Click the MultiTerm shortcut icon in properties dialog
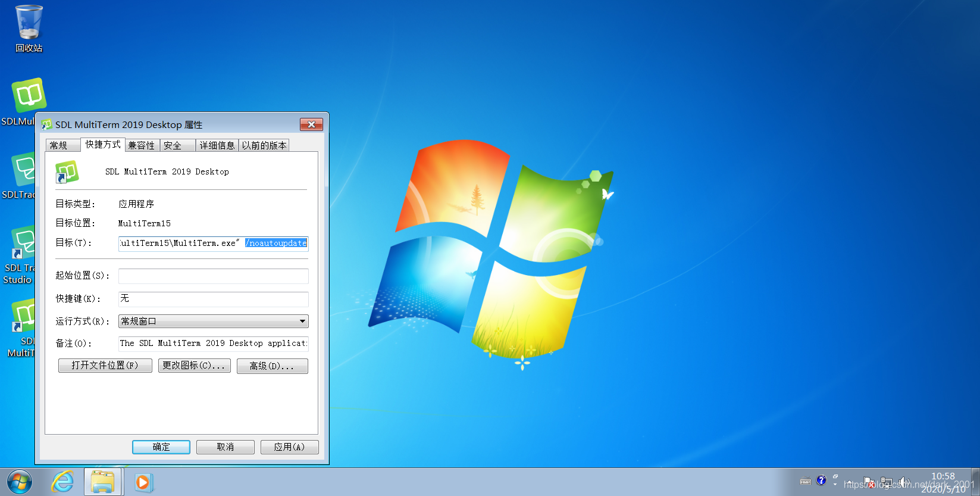The height and width of the screenshot is (496, 980). click(x=67, y=171)
